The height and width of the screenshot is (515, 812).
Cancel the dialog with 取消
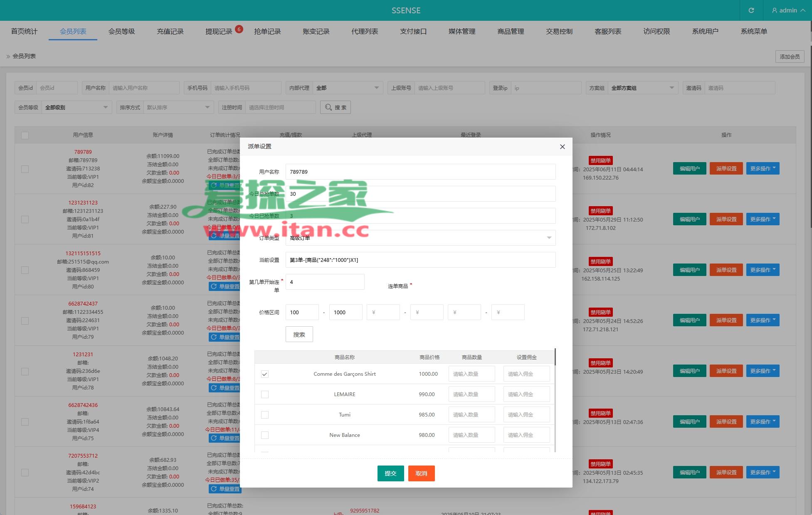pyautogui.click(x=421, y=473)
